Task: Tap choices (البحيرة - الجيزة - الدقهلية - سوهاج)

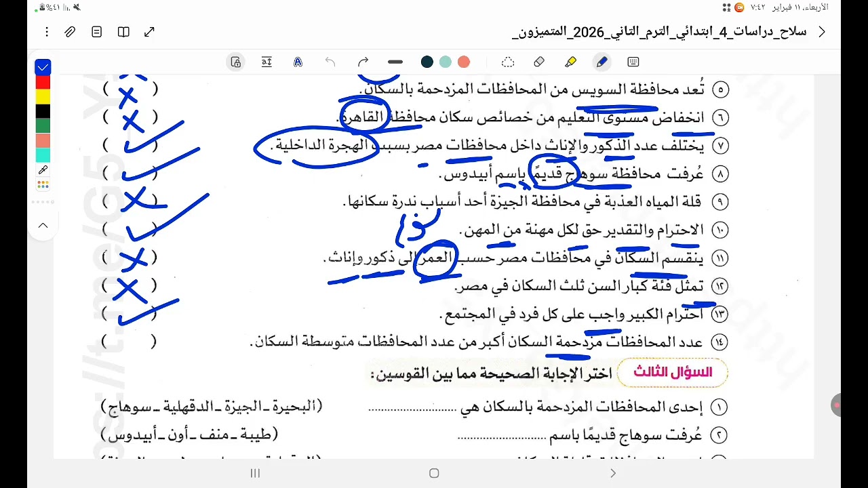Action: (212, 407)
